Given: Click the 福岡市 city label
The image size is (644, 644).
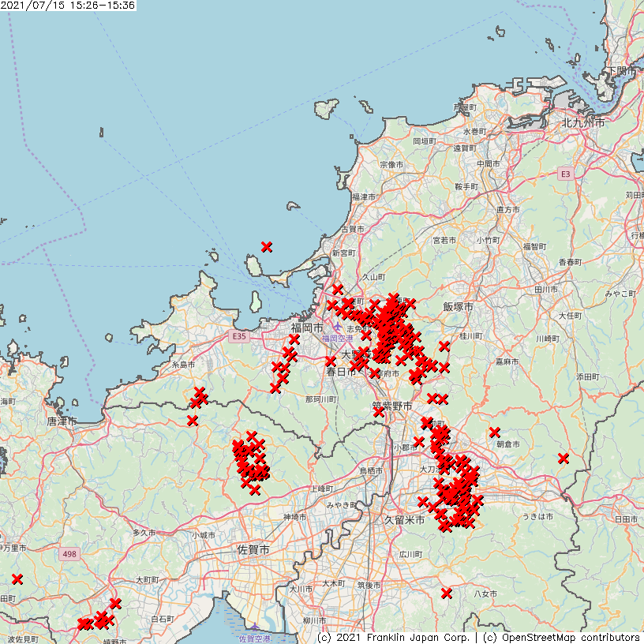Looking at the screenshot, I should pyautogui.click(x=307, y=328).
